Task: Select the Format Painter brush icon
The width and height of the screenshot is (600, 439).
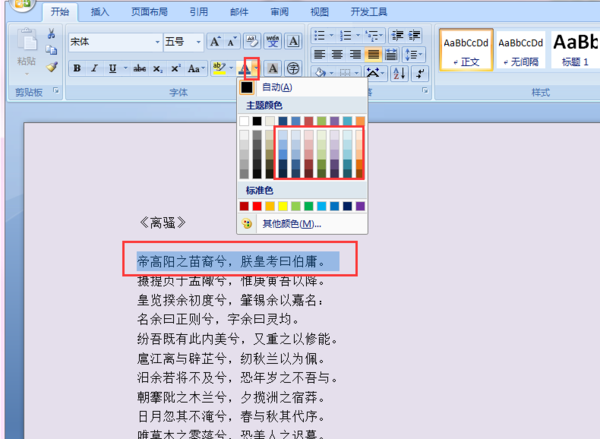Action: tap(52, 67)
